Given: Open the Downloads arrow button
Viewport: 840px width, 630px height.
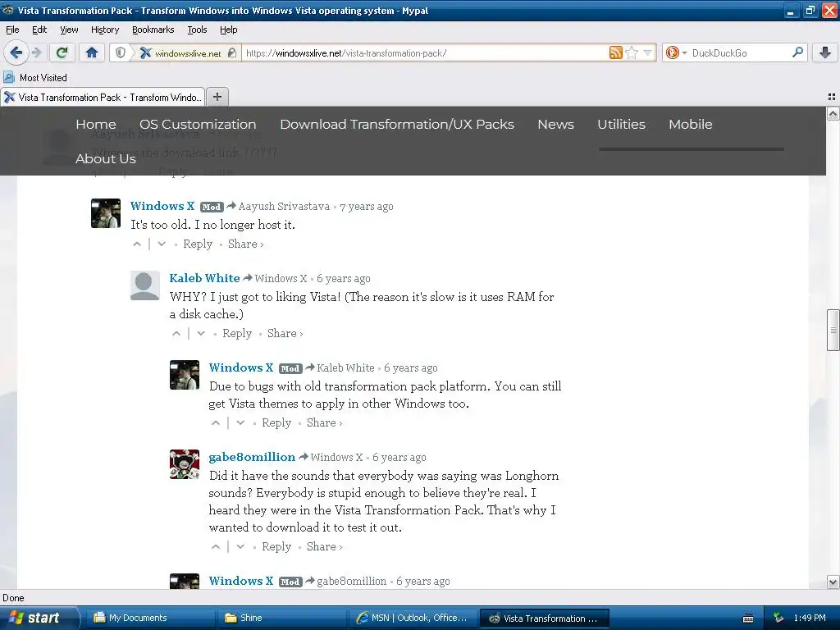Looking at the screenshot, I should [x=825, y=52].
